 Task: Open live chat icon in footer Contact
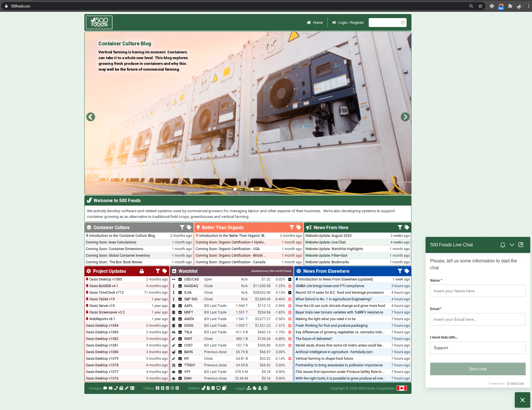click(x=105, y=388)
